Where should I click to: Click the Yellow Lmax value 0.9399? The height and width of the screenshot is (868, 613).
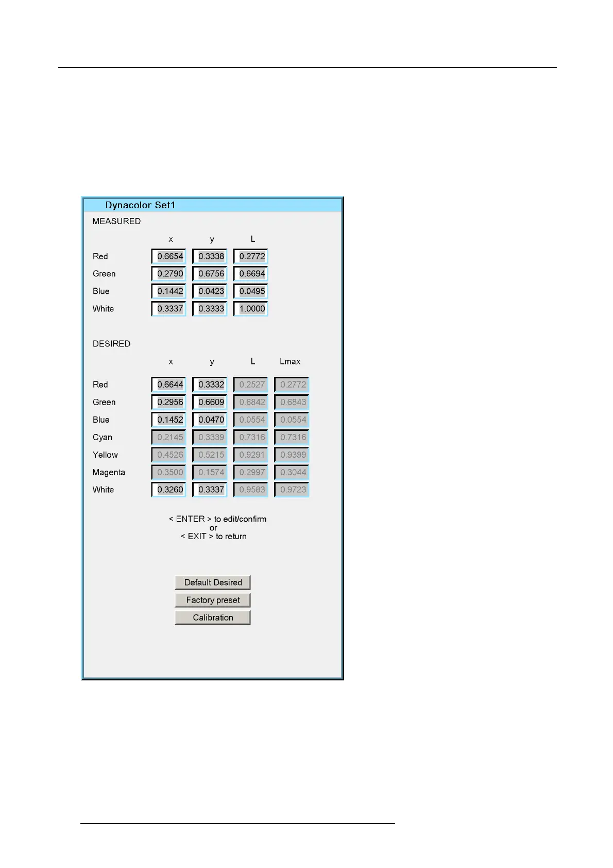[292, 455]
